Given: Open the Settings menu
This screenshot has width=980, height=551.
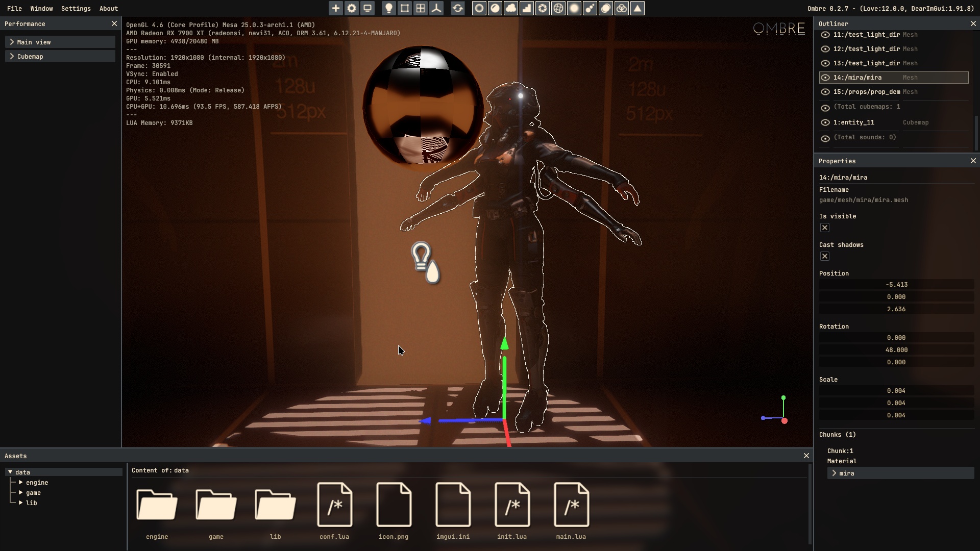Looking at the screenshot, I should [x=76, y=8].
